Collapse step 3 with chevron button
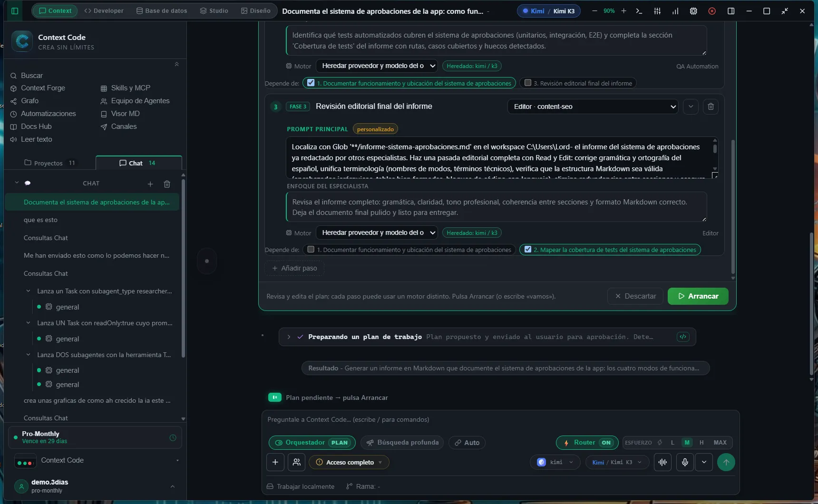 [x=691, y=107]
